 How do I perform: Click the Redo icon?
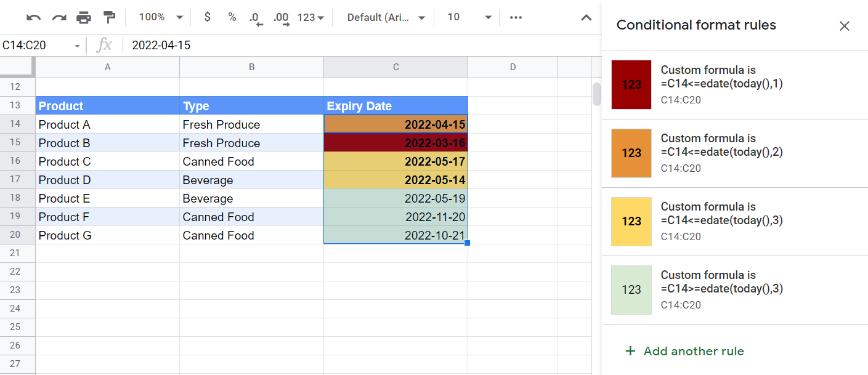tap(59, 17)
